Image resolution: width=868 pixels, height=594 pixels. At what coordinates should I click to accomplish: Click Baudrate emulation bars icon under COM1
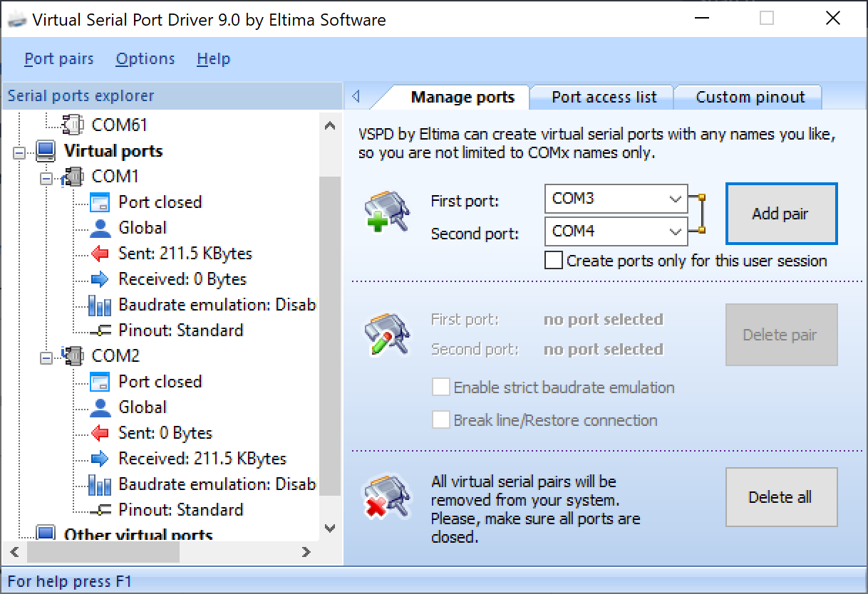(100, 305)
